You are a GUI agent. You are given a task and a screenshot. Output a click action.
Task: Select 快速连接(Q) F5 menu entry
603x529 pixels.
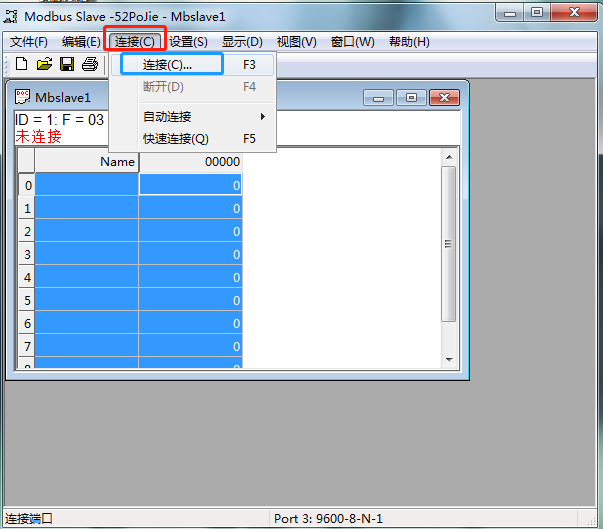[193, 138]
